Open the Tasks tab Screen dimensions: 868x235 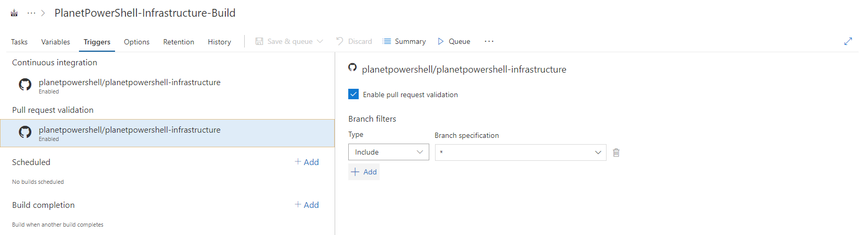click(x=19, y=42)
